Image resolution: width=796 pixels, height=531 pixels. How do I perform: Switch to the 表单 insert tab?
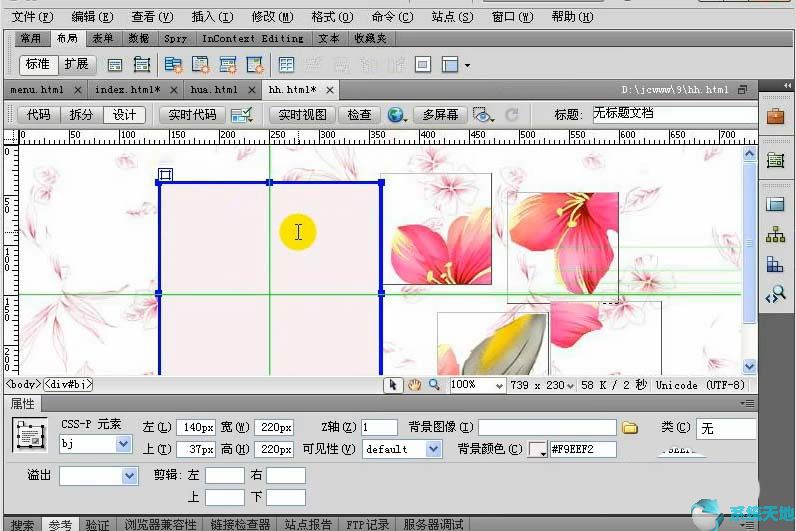click(103, 39)
